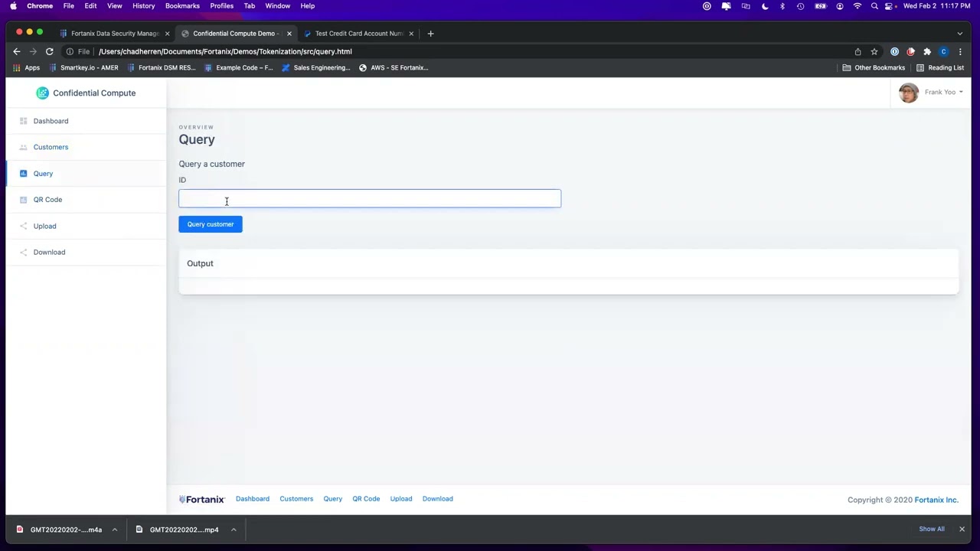Expand options for the mp4 download
This screenshot has height=551, width=980.
point(234,530)
